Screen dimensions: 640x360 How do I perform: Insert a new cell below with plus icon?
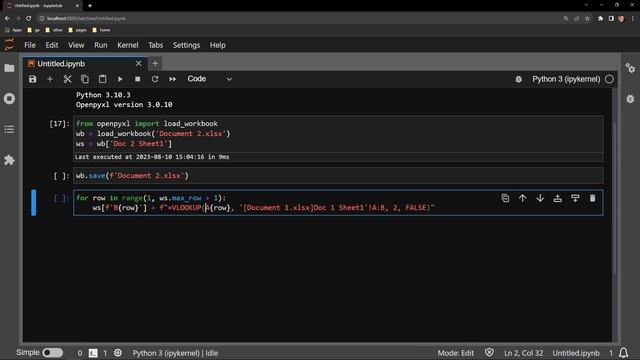pyautogui.click(x=50, y=79)
